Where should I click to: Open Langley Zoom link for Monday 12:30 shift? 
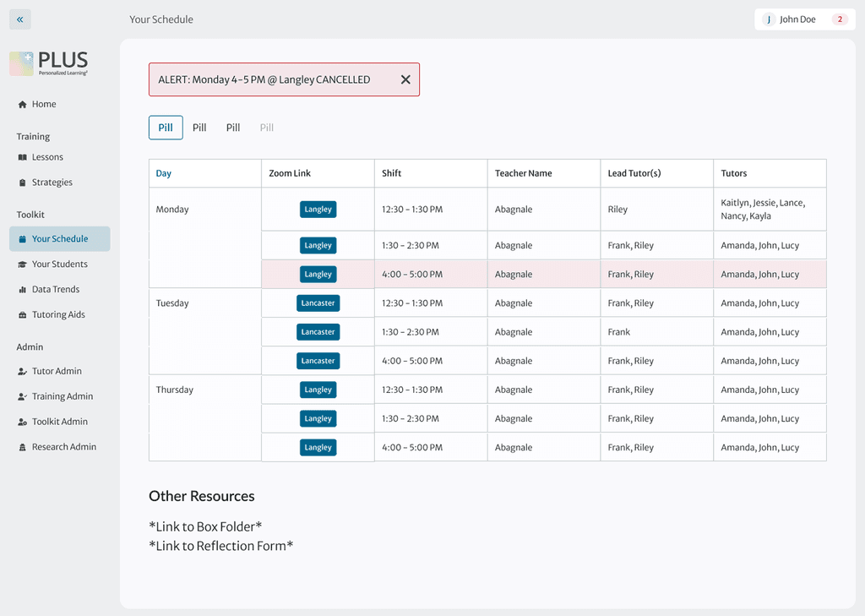(318, 210)
